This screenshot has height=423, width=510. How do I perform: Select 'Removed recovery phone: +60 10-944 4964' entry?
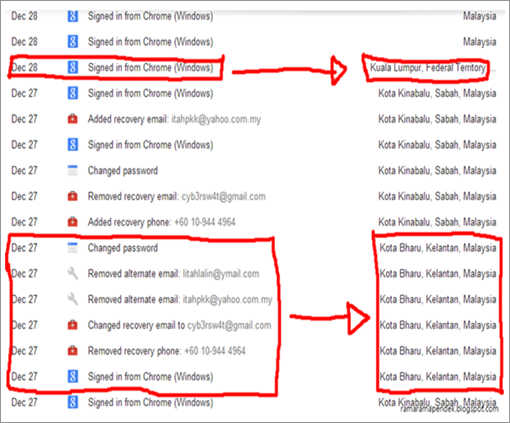click(x=167, y=351)
